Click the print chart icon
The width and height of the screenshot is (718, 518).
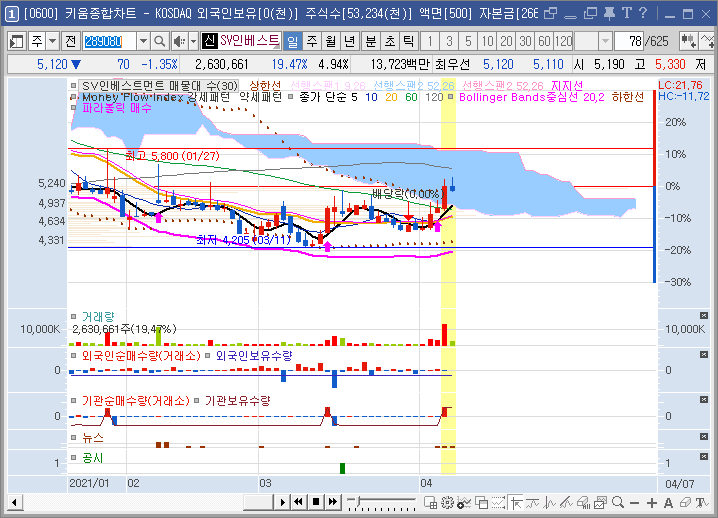point(583,502)
